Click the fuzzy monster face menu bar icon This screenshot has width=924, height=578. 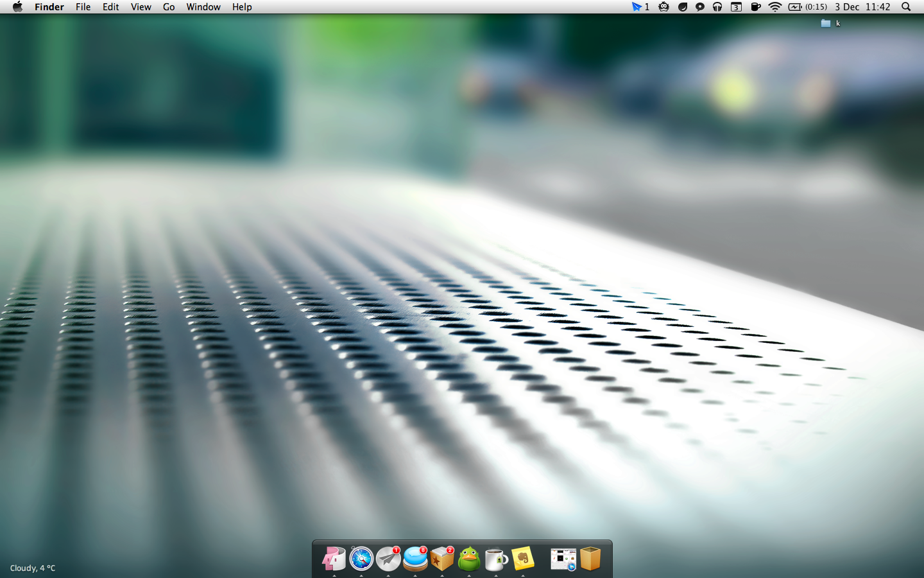[x=664, y=7]
